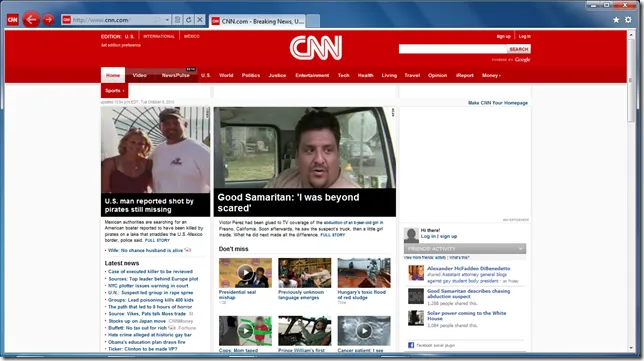Click Sources: Top leader behind Europe plot
644x361 pixels.
point(153,279)
